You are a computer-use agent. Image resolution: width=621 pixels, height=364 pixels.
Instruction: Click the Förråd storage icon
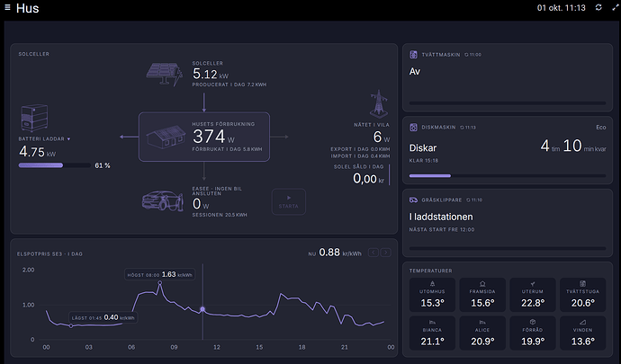coord(532,322)
